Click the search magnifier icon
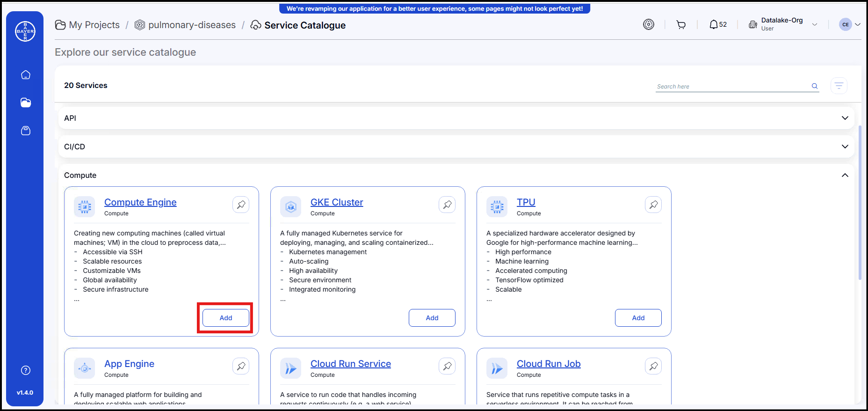The height and width of the screenshot is (411, 868). (815, 86)
